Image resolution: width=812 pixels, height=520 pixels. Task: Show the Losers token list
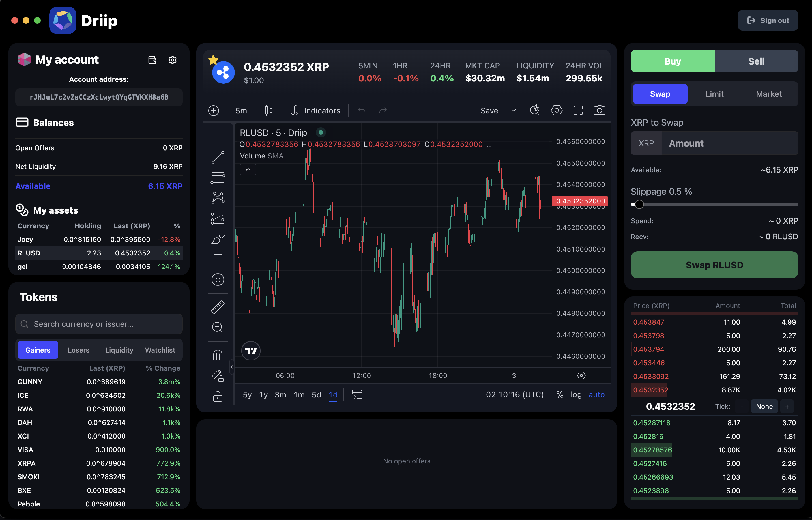tap(79, 350)
